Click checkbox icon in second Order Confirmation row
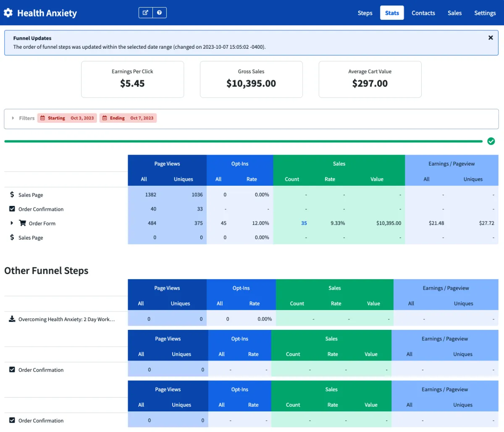The width and height of the screenshot is (504, 432). tap(12, 370)
